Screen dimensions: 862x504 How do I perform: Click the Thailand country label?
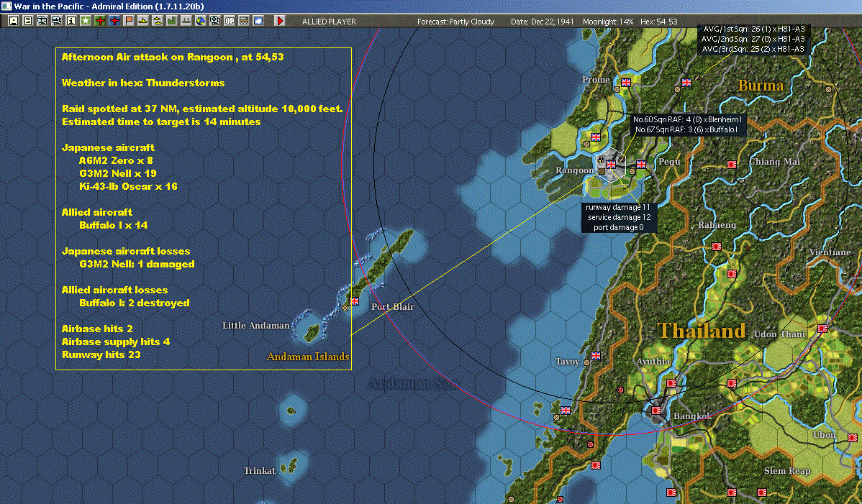702,331
